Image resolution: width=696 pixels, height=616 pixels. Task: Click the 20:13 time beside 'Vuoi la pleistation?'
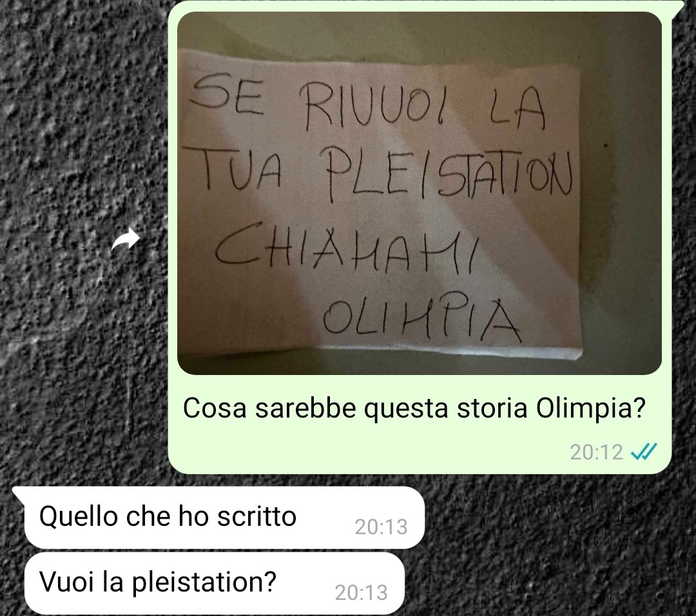pos(361,592)
